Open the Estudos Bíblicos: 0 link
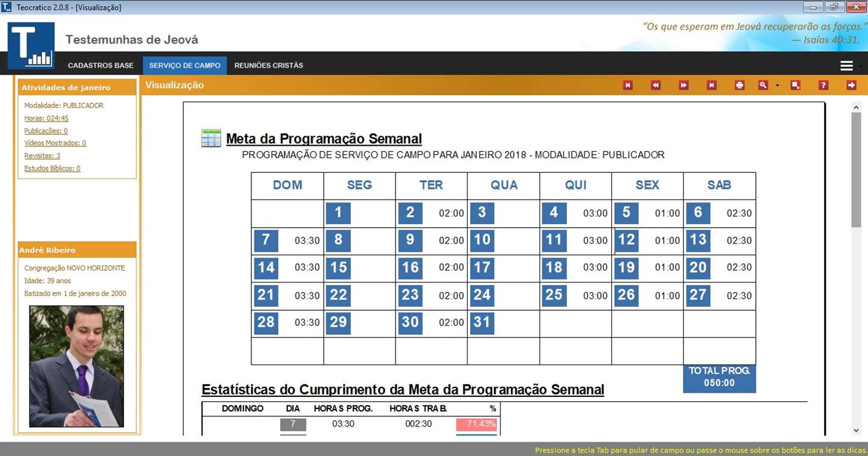Screen dimensions: 868x456 click(x=52, y=169)
